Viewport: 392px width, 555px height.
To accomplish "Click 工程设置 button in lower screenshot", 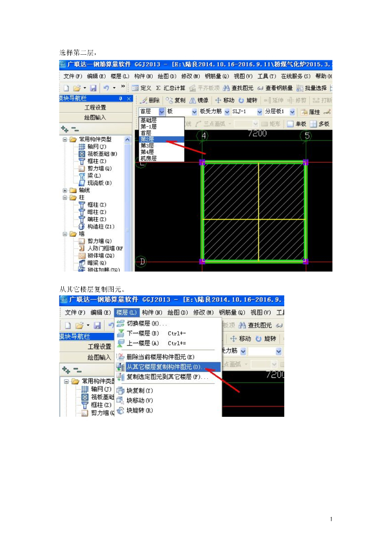I will click(87, 346).
